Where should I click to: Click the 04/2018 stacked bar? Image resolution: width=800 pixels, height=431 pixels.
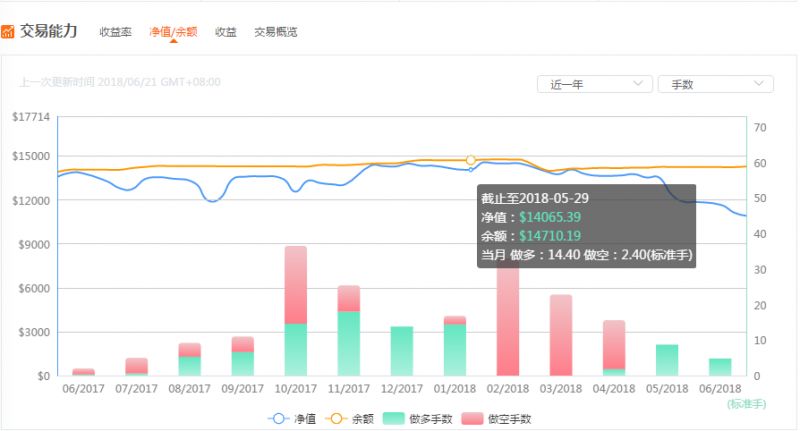tap(614, 348)
